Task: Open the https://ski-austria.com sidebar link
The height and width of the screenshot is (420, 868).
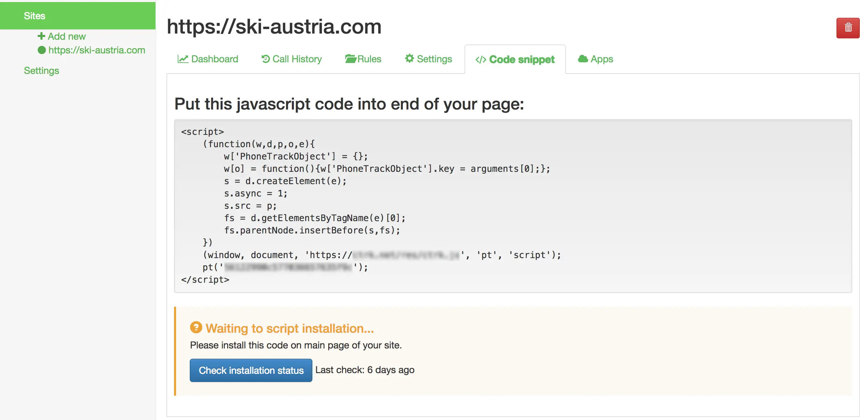Action: [x=97, y=50]
